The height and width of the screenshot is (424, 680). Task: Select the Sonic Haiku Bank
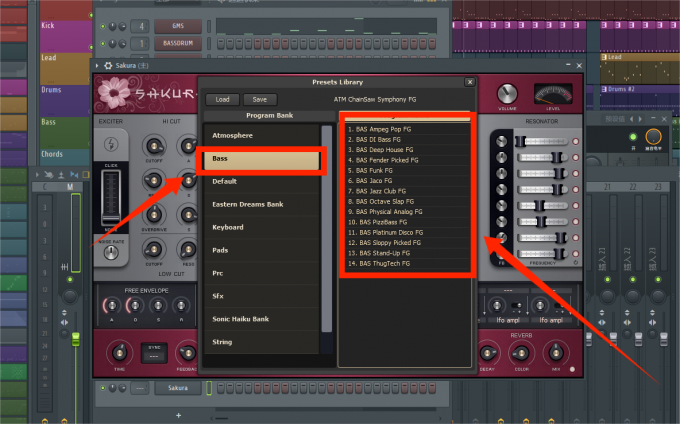262,319
